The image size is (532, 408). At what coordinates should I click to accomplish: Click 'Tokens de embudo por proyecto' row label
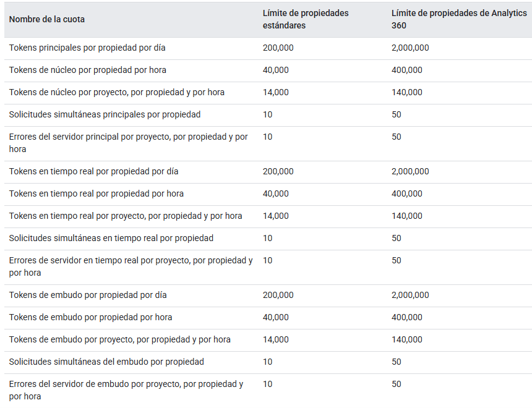pos(119,339)
